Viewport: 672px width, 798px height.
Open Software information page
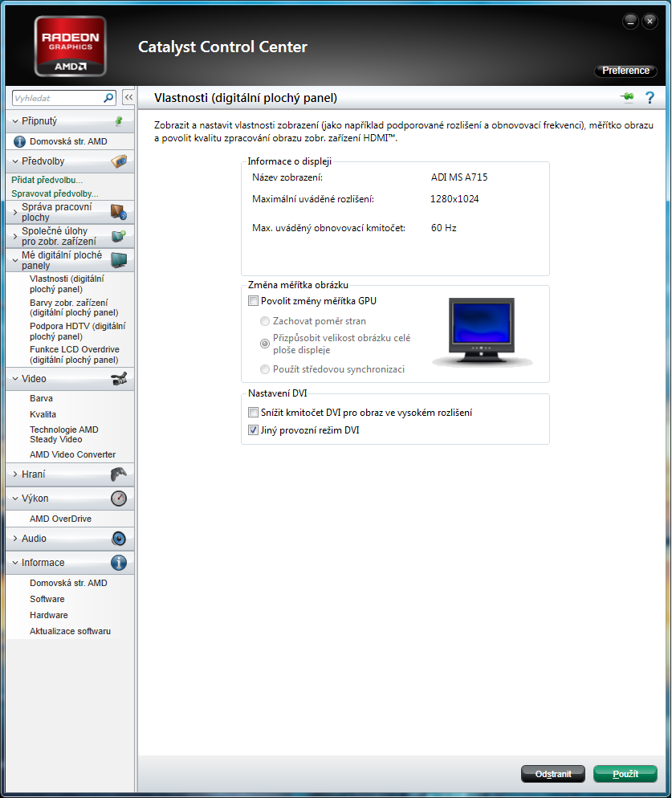47,599
